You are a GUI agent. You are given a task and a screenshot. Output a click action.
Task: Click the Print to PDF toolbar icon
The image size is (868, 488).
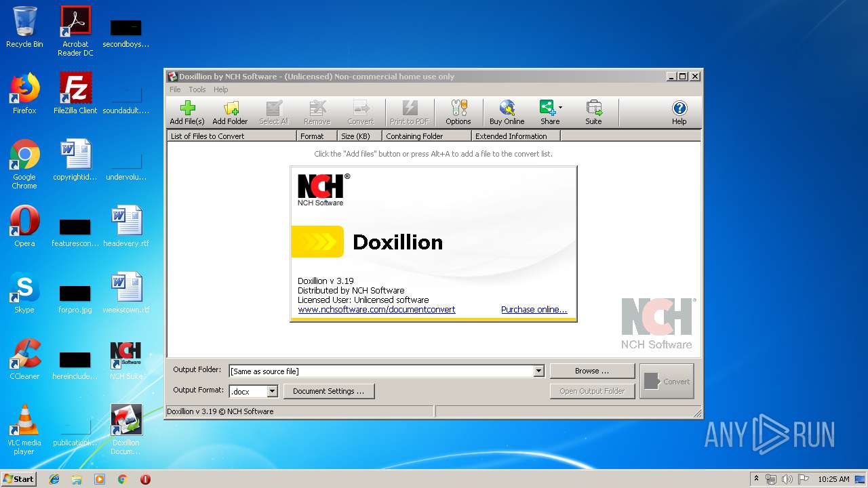click(410, 113)
